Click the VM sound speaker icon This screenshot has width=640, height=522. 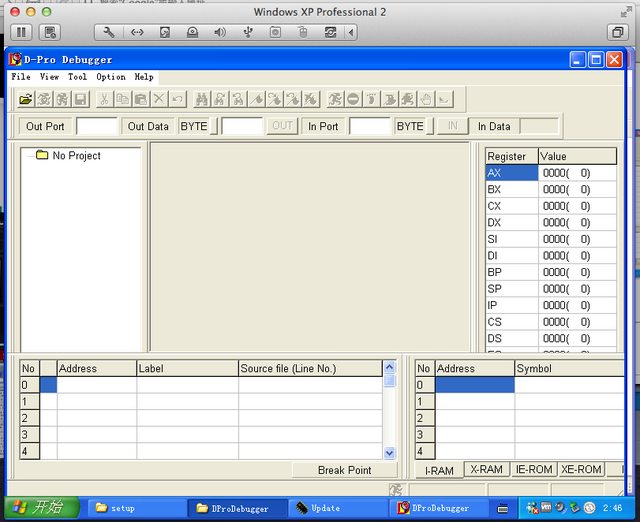tap(220, 32)
